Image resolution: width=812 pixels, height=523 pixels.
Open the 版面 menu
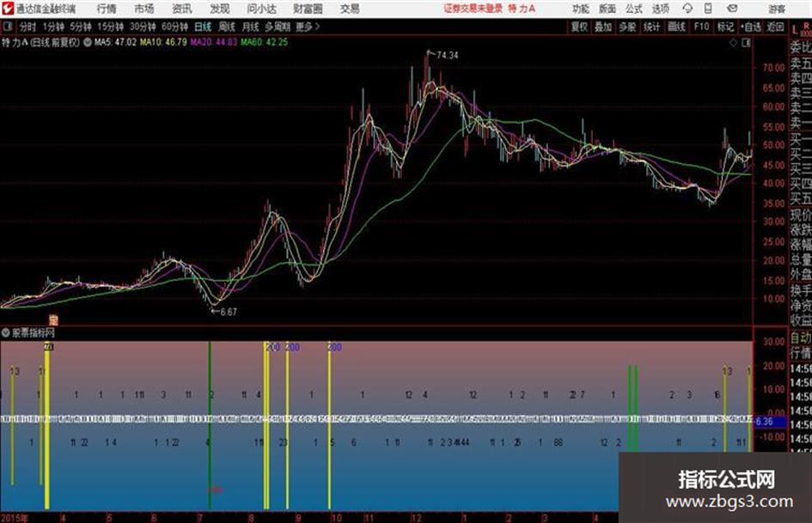click(x=607, y=9)
